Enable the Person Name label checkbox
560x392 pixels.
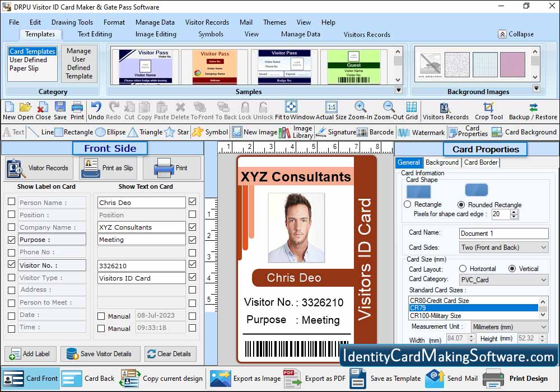[x=11, y=202]
